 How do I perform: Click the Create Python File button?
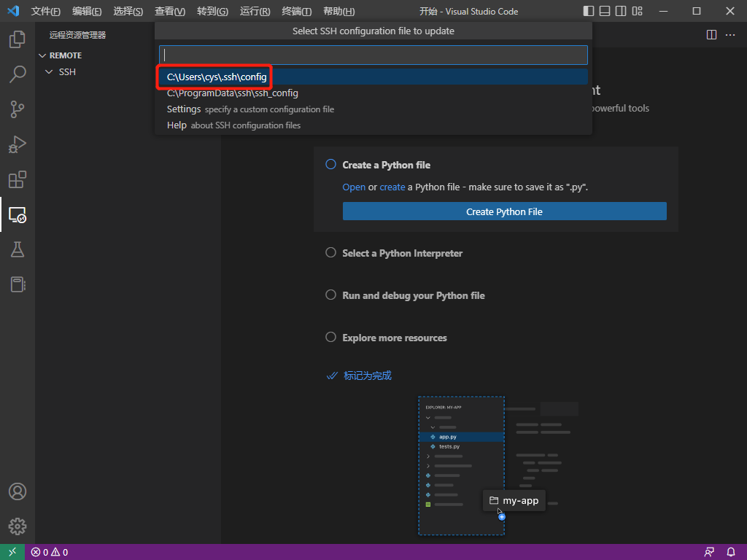pos(504,211)
